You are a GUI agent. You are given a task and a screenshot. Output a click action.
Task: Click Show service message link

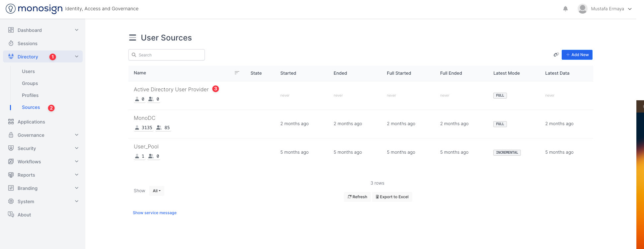155,213
